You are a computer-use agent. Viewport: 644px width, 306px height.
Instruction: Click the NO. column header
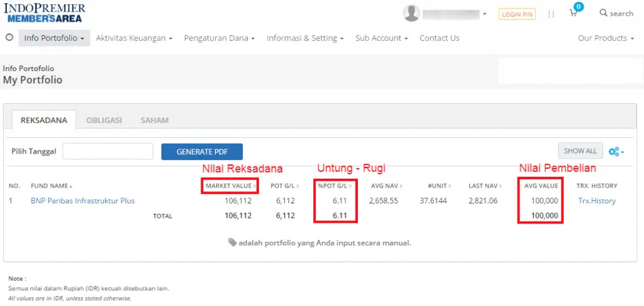14,186
